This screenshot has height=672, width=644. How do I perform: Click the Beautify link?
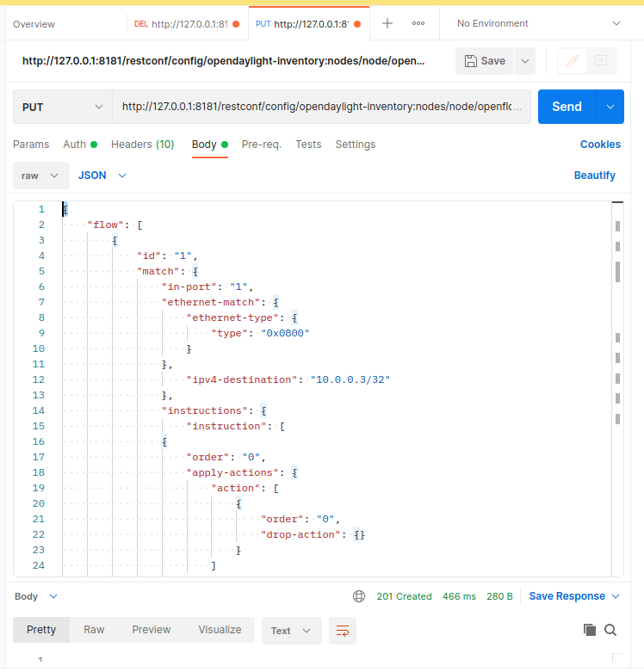(594, 176)
